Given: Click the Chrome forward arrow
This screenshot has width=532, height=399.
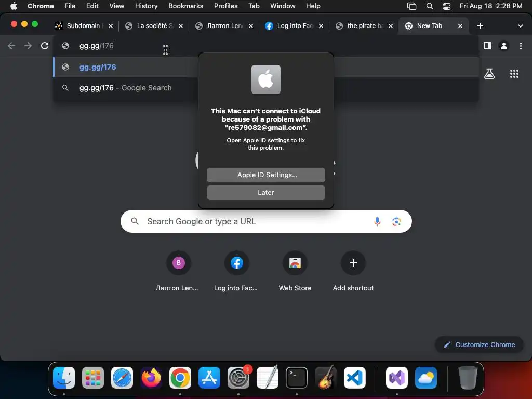Looking at the screenshot, I should pyautogui.click(x=28, y=46).
